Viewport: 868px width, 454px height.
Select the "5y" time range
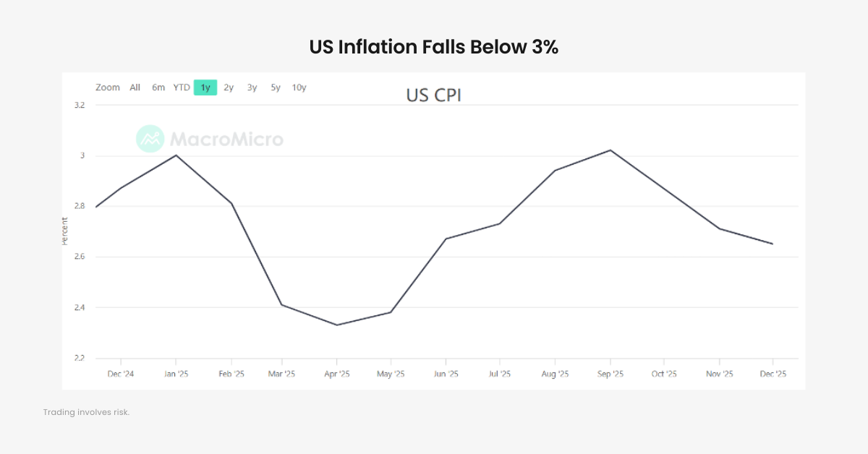pyautogui.click(x=275, y=87)
